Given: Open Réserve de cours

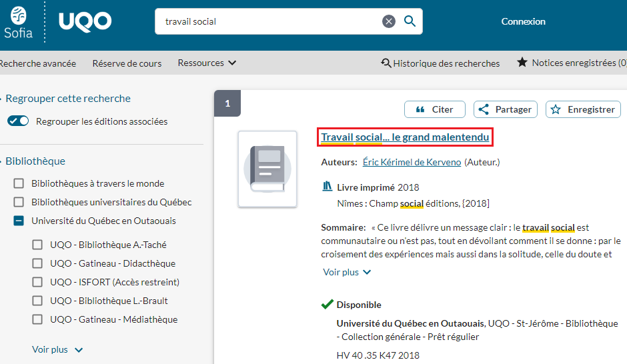Looking at the screenshot, I should 127,63.
